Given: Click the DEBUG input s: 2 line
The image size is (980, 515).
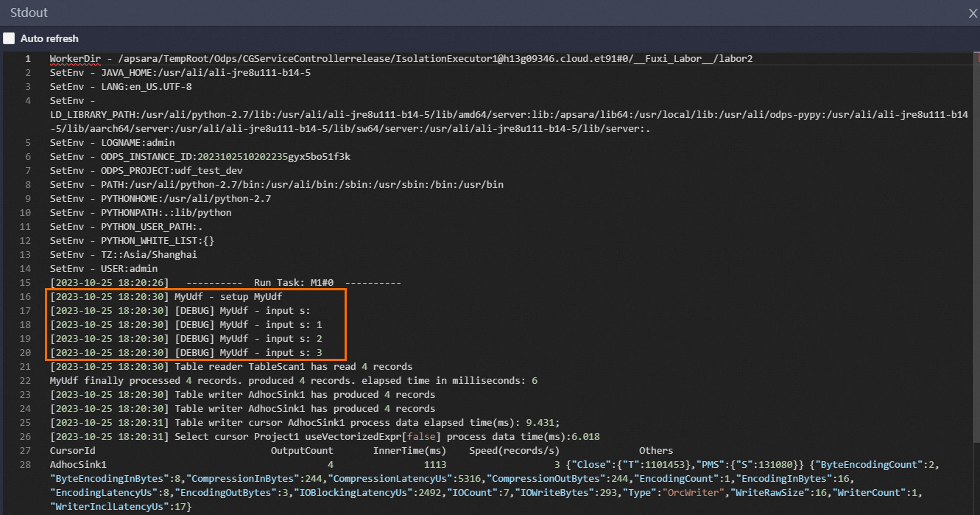Looking at the screenshot, I should 186,339.
